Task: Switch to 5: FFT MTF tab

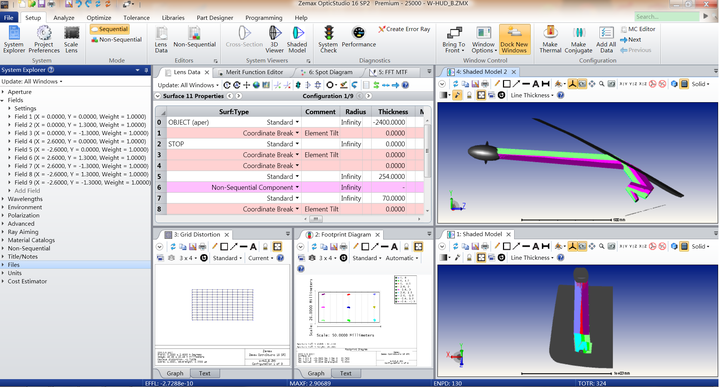Action: [393, 72]
